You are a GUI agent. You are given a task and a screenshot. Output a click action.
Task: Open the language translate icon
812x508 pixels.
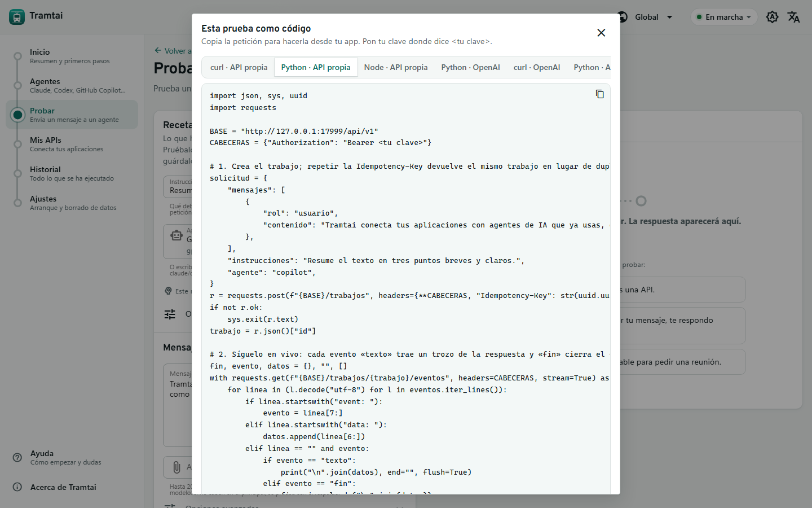click(x=794, y=17)
